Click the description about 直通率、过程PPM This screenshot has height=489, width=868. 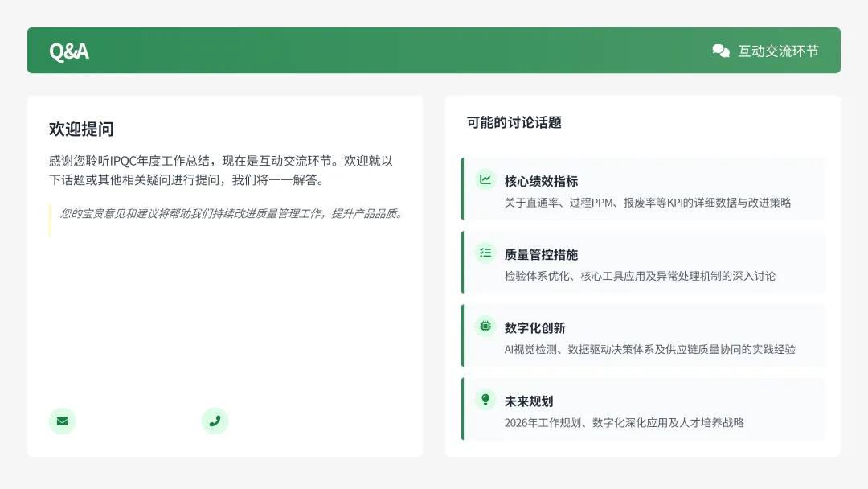click(x=648, y=203)
